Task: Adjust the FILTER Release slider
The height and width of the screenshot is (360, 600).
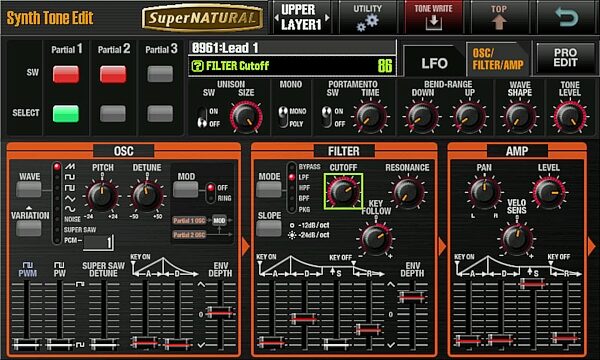Action: 369,329
